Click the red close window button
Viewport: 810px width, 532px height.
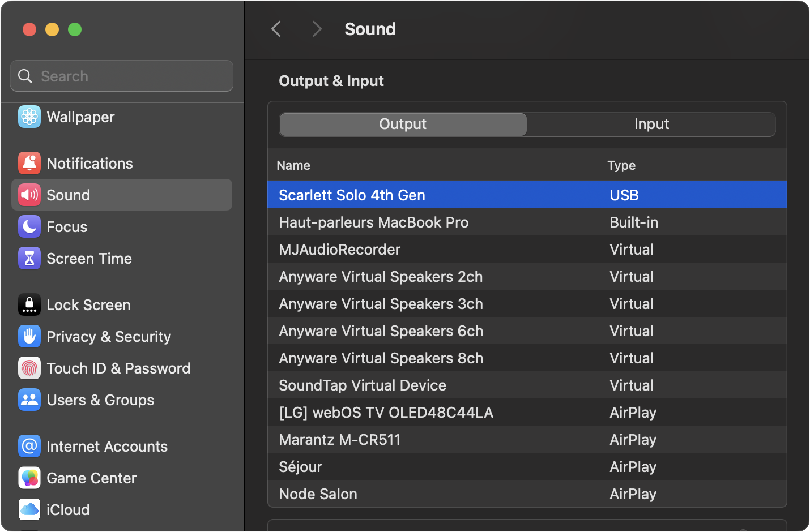(29, 29)
